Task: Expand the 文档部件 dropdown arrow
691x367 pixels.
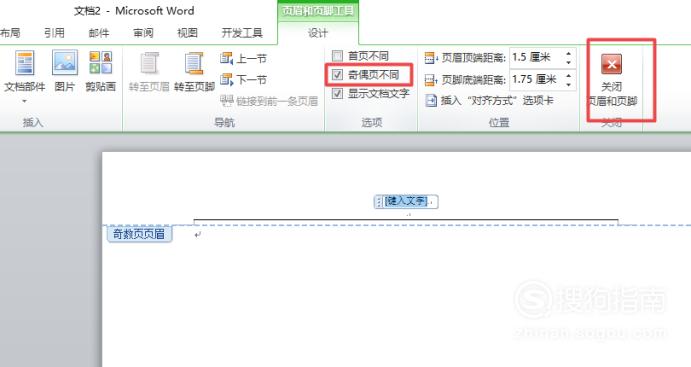Action: (24, 101)
